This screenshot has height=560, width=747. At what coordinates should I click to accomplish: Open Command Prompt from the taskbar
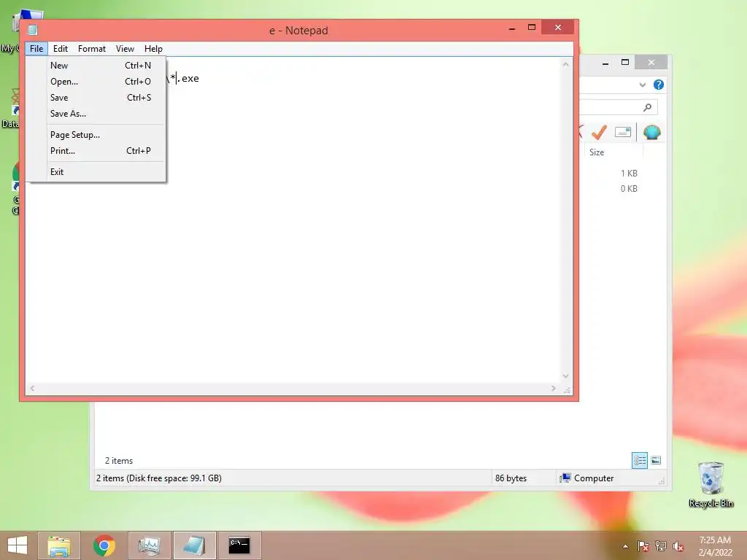point(239,545)
